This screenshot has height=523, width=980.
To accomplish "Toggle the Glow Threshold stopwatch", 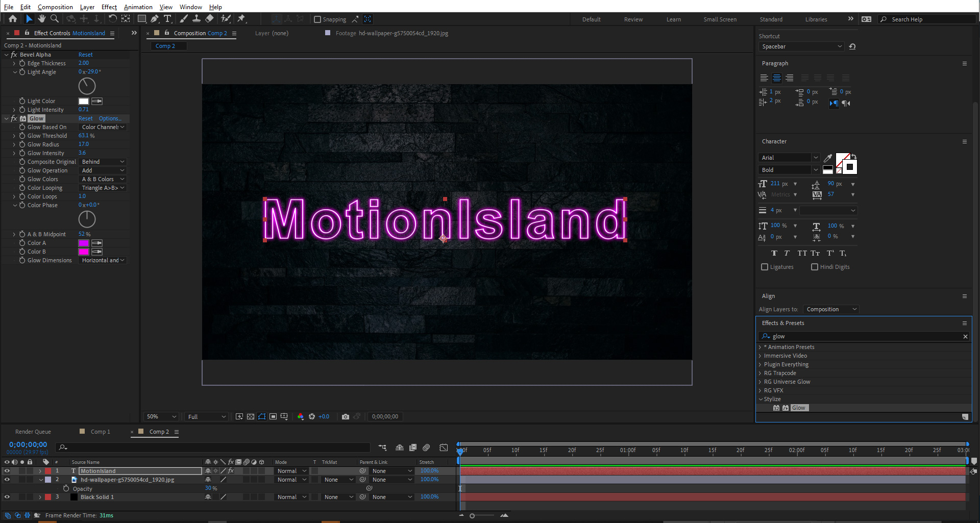I will pyautogui.click(x=22, y=136).
